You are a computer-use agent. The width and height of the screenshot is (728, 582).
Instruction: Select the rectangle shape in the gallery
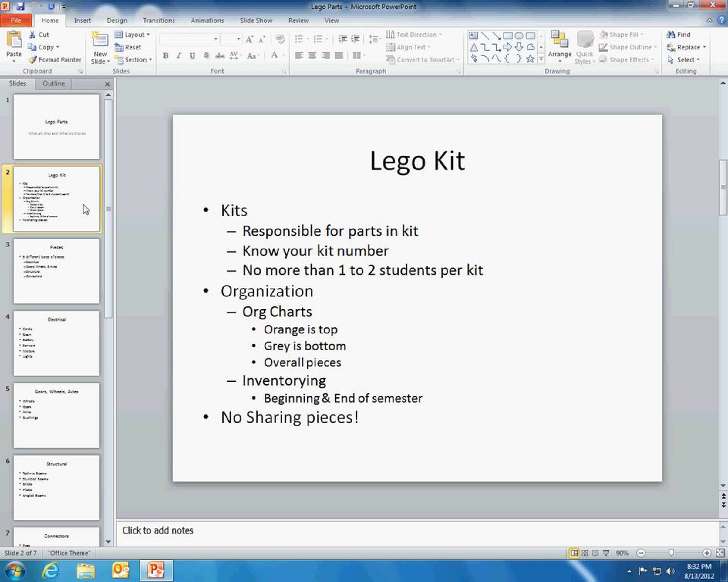[x=507, y=36]
